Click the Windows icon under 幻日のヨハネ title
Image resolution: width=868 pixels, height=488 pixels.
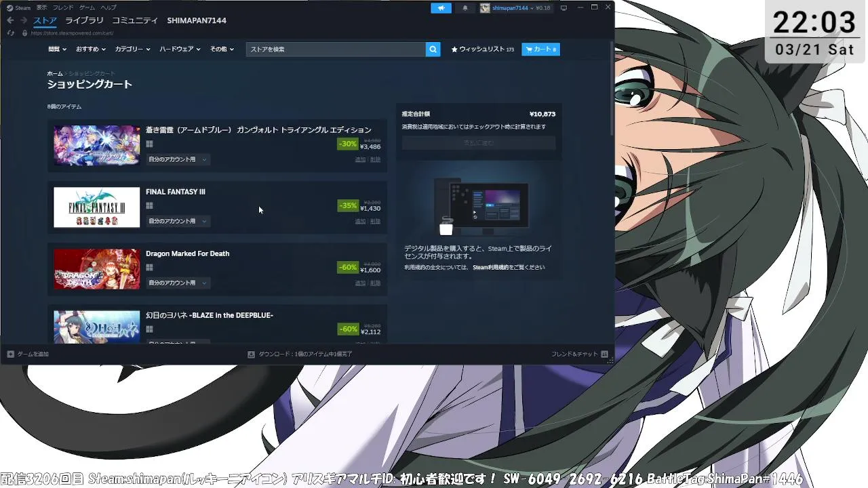point(149,329)
